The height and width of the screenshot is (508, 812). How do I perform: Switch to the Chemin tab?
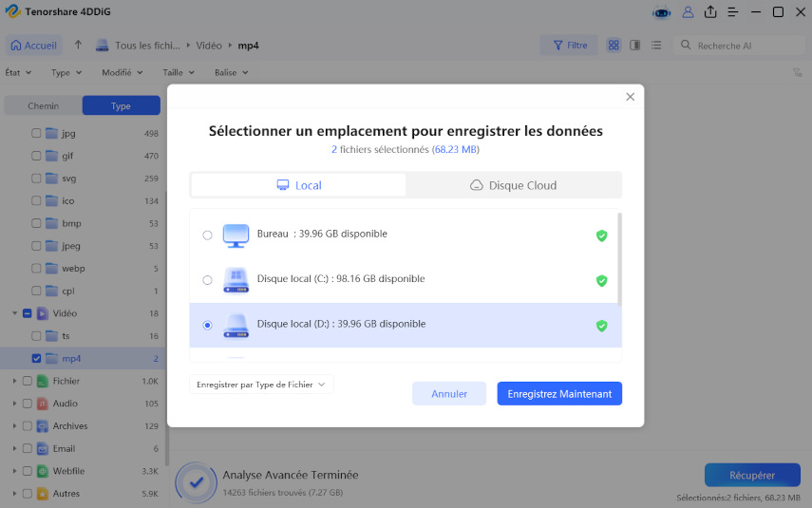click(43, 105)
